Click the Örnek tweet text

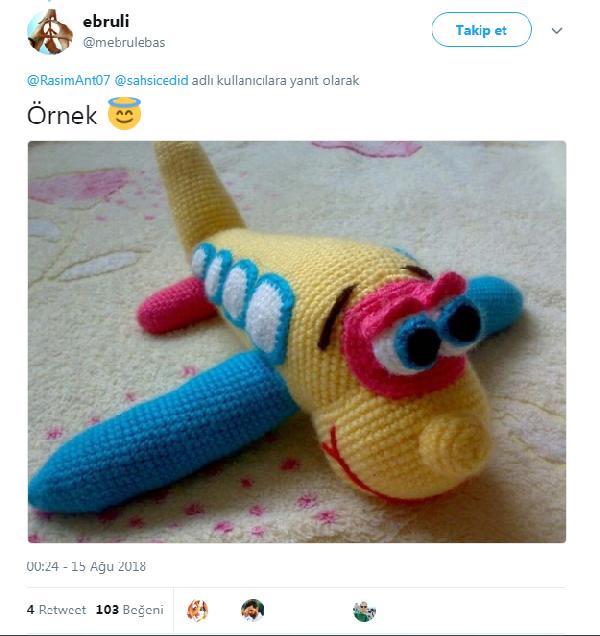62,115
